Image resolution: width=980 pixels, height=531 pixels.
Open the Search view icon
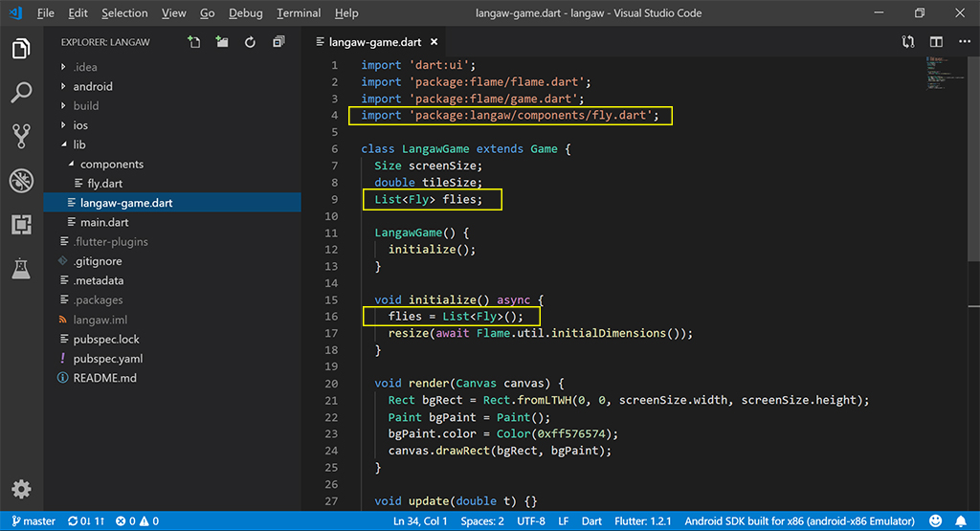(21, 93)
